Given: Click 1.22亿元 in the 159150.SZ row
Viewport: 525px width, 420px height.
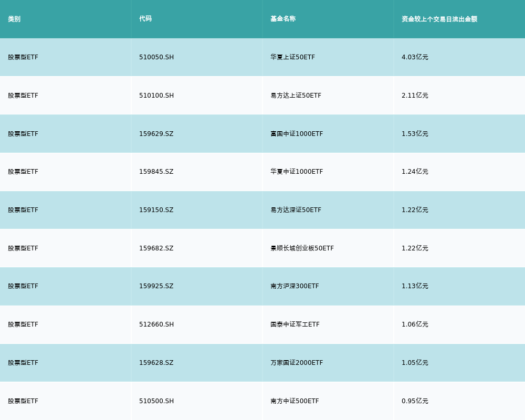Looking at the screenshot, I should (415, 210).
